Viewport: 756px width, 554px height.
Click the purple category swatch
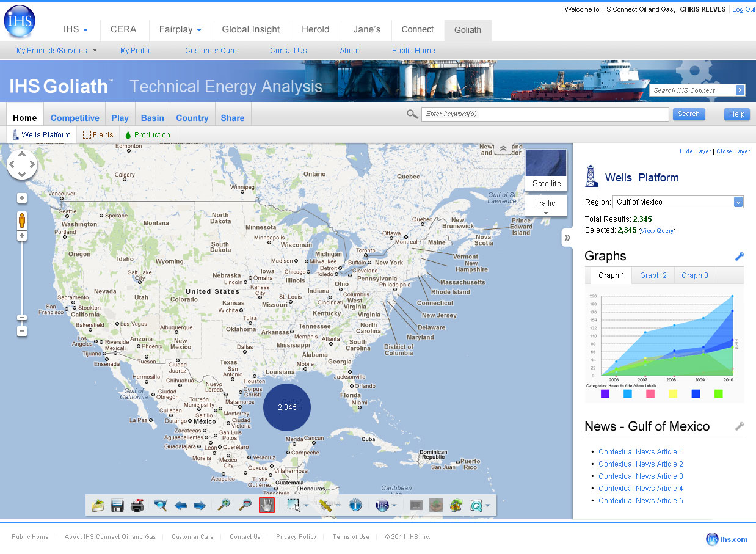[605, 394]
